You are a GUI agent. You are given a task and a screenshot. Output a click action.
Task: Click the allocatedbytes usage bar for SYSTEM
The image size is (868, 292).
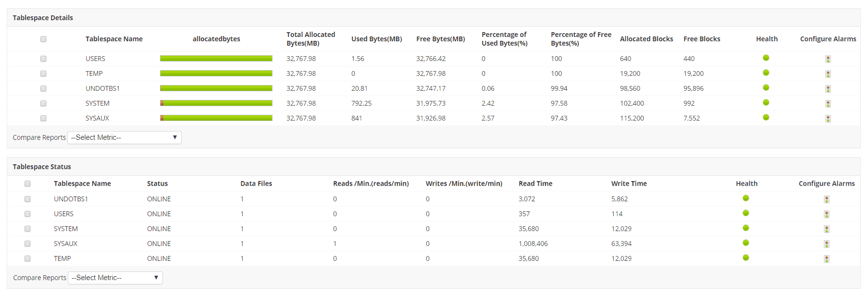click(216, 103)
